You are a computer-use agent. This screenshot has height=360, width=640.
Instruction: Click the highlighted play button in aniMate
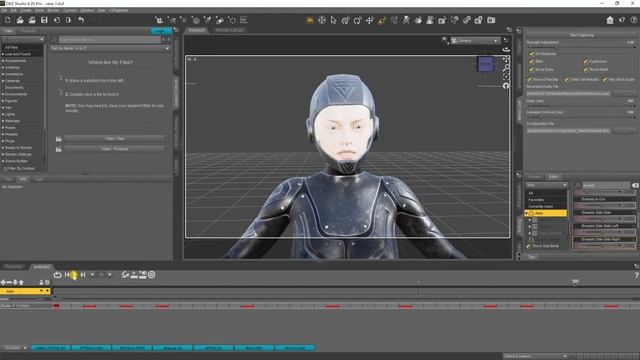pyautogui.click(x=74, y=275)
